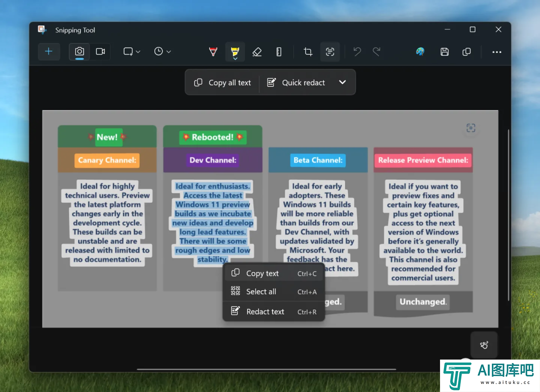This screenshot has width=540, height=392.
Task: Open the See more three-dot menu
Action: tap(496, 52)
